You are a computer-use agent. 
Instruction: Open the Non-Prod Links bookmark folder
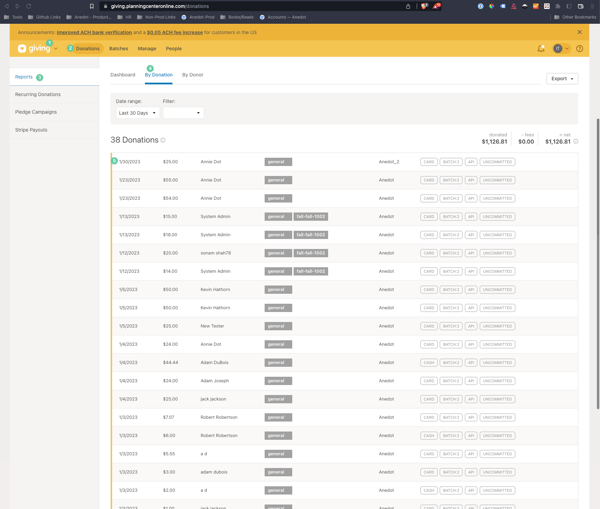(x=156, y=17)
